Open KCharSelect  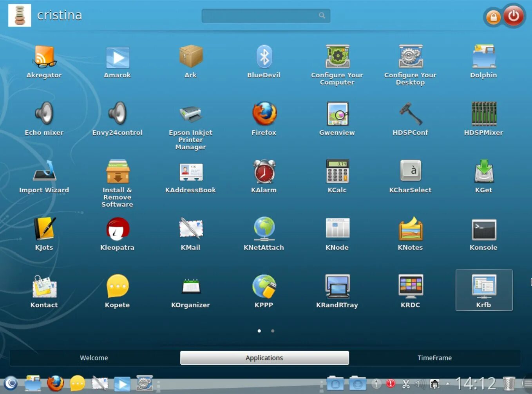[x=411, y=176]
